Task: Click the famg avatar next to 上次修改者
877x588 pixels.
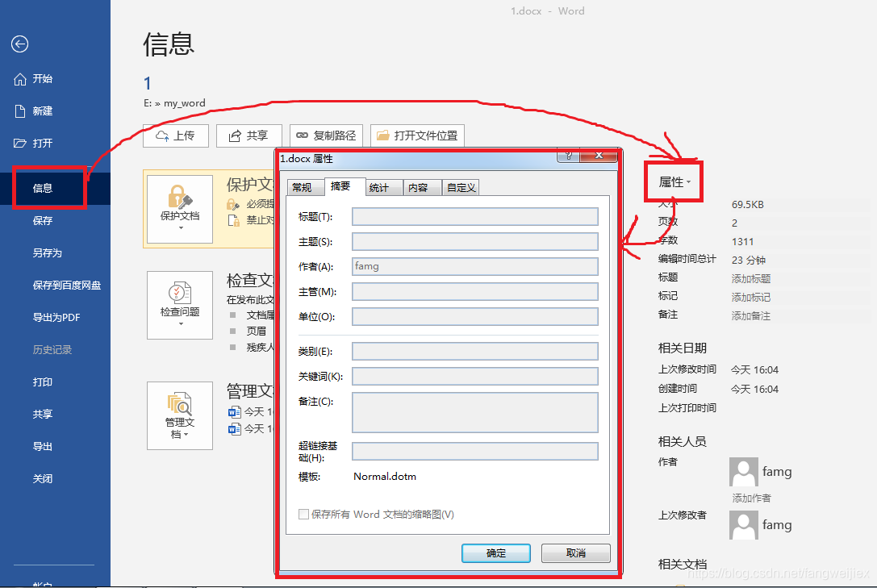Action: tap(744, 525)
